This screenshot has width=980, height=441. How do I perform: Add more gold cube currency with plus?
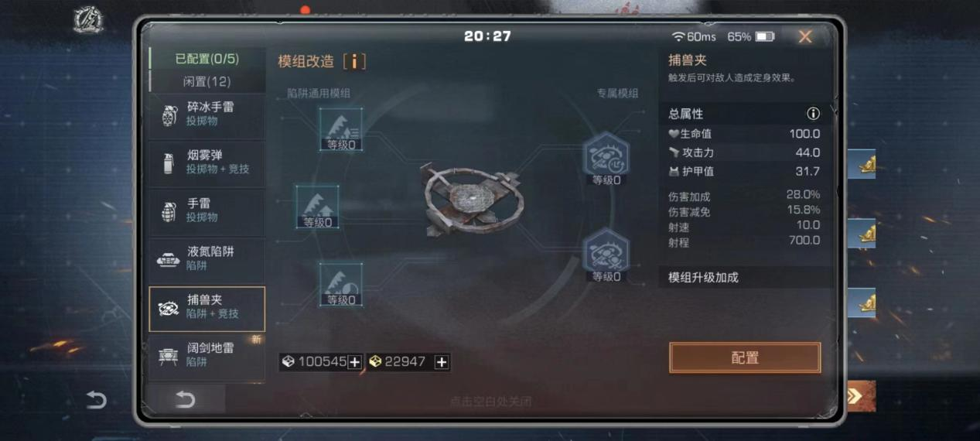pos(442,362)
